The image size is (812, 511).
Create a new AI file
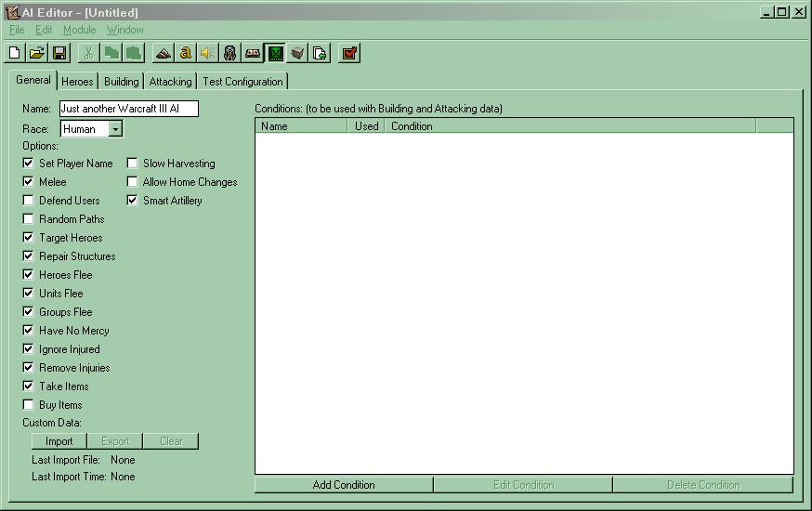[x=15, y=53]
